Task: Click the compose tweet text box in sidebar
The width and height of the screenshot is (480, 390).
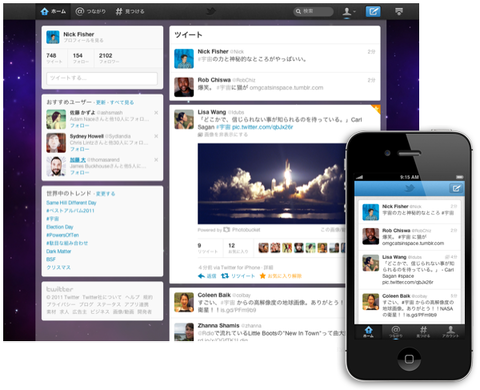Action: coord(102,78)
